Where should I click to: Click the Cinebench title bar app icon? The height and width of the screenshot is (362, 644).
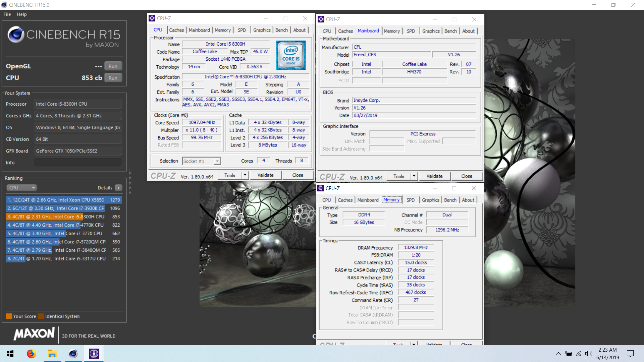[x=4, y=5]
